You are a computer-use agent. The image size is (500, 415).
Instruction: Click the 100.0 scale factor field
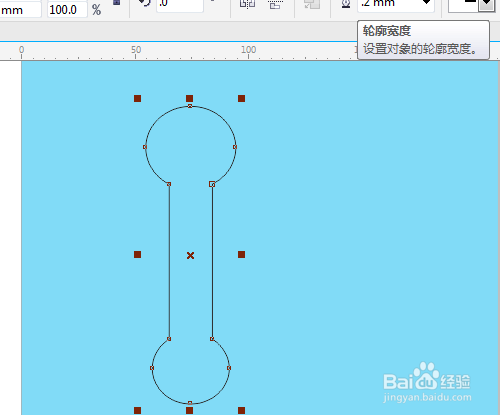[x=67, y=10]
